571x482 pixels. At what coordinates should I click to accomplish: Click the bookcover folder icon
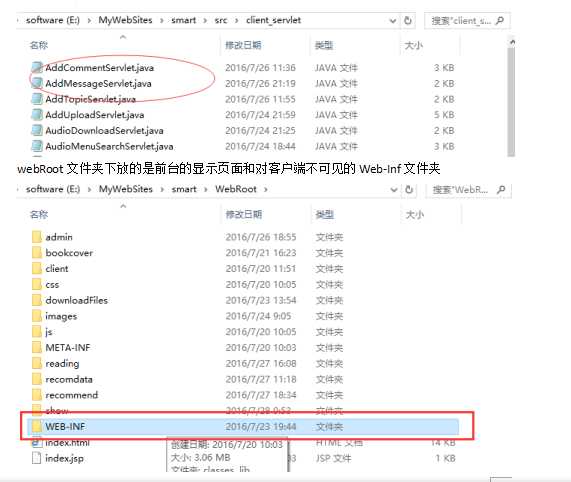(37, 253)
